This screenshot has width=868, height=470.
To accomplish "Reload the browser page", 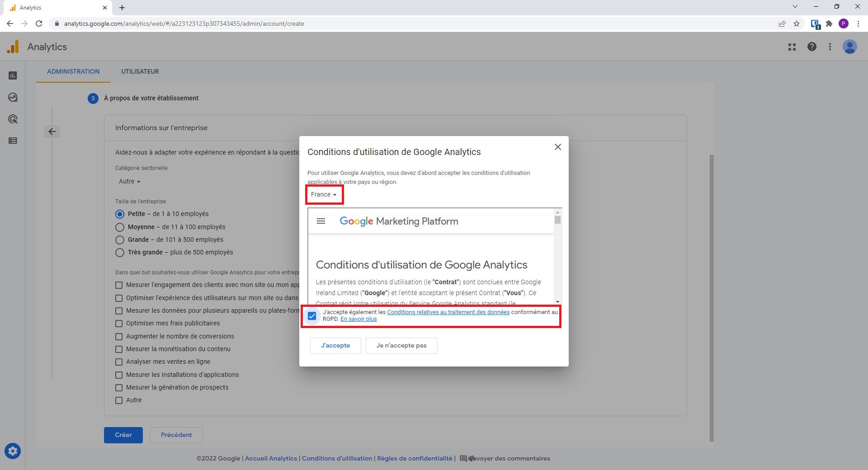I will [39, 23].
